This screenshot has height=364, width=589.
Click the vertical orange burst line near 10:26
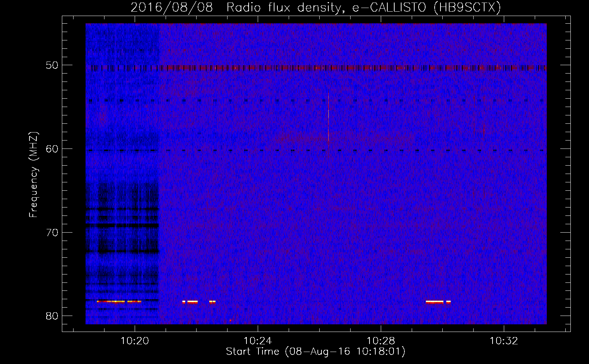pos(328,122)
